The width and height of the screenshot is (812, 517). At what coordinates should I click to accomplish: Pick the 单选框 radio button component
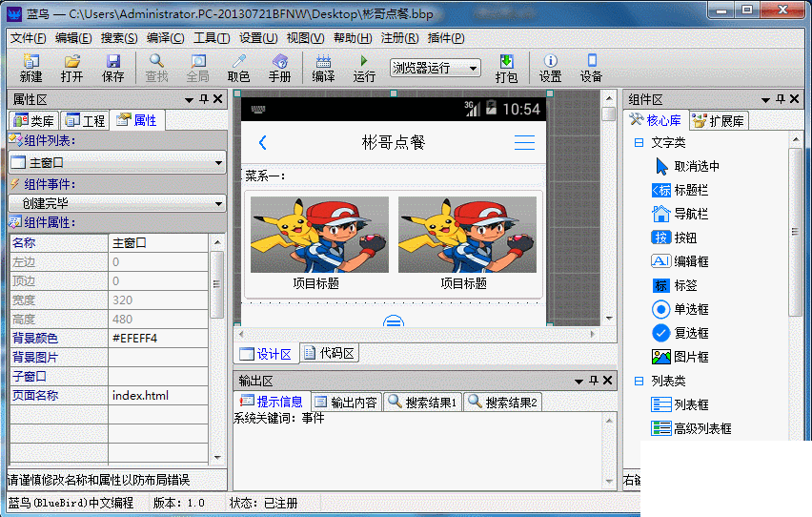680,310
